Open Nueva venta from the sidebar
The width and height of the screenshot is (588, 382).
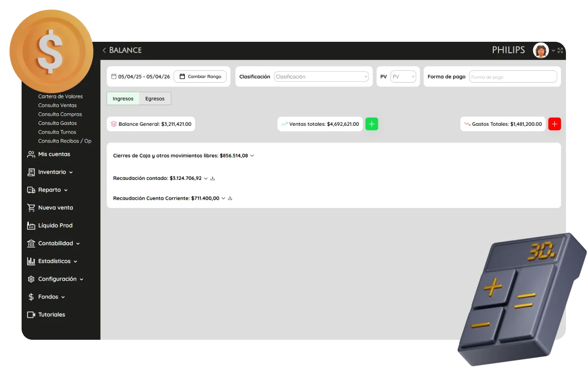pyautogui.click(x=55, y=208)
